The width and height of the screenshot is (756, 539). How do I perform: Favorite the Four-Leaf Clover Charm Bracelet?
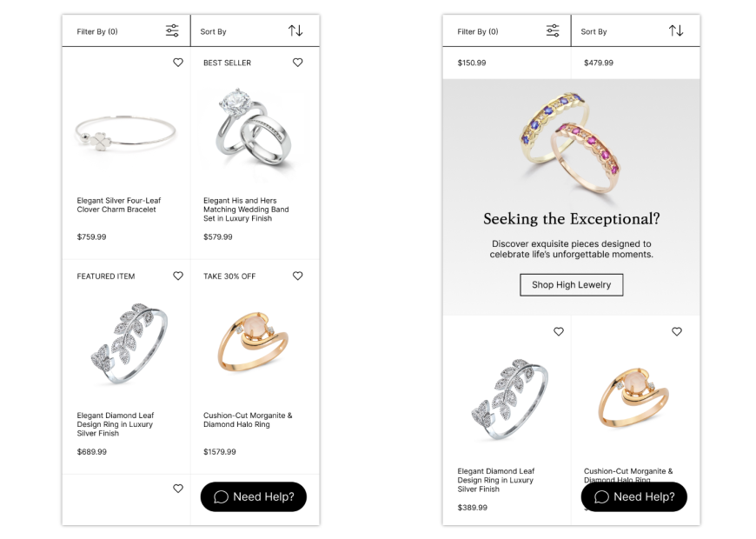click(178, 63)
